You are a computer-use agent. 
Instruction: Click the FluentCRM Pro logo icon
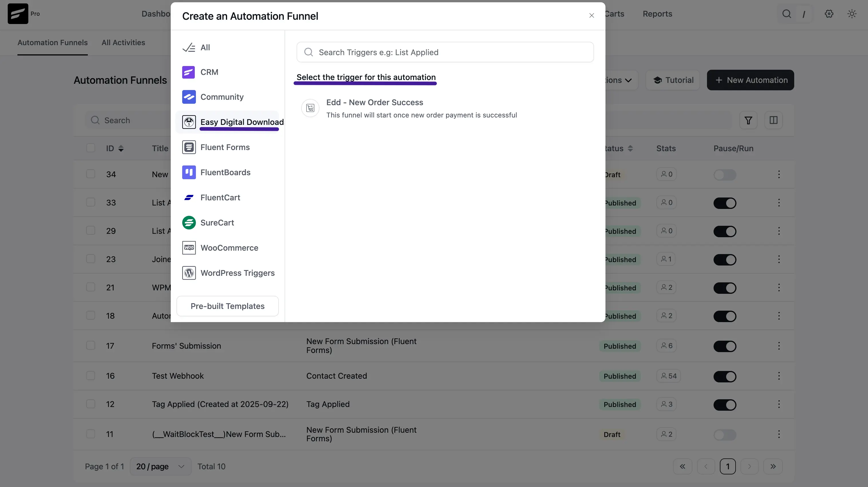tap(18, 14)
